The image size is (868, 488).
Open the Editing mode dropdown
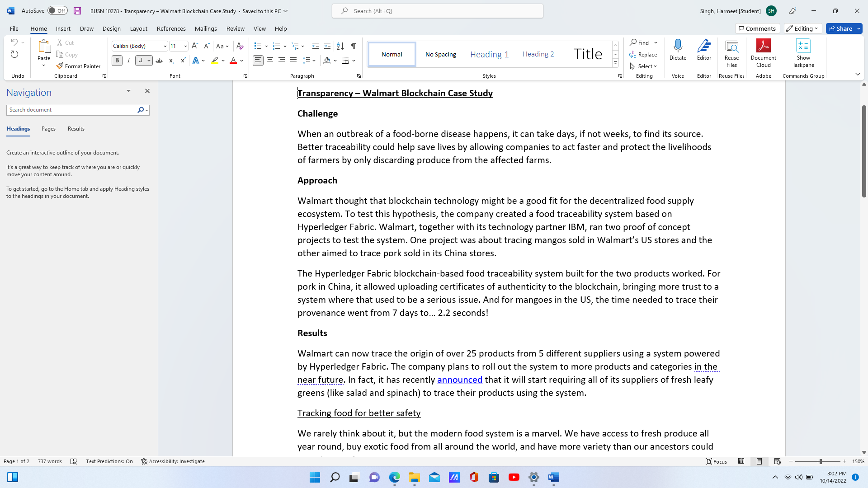point(802,28)
